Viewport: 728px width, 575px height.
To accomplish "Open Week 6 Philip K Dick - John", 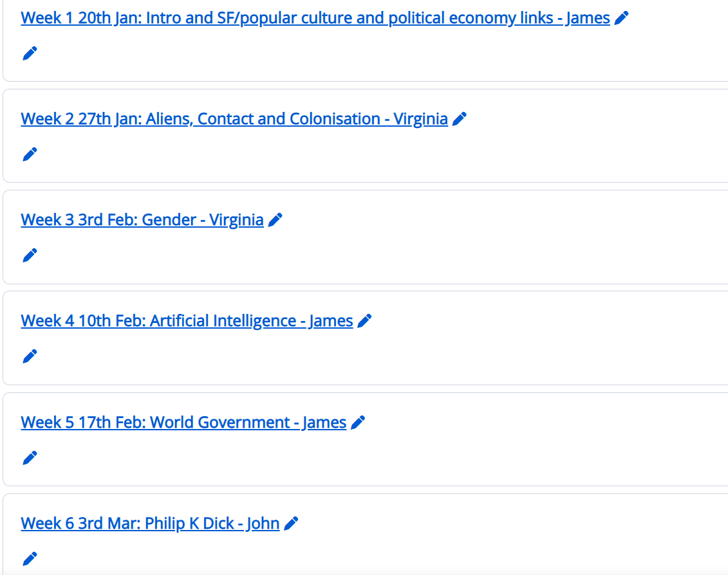I will pos(150,524).
